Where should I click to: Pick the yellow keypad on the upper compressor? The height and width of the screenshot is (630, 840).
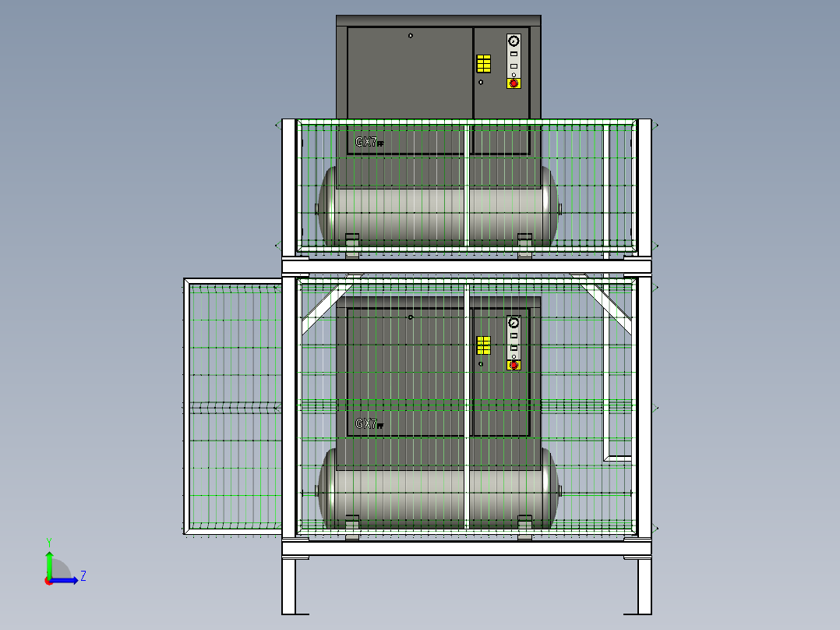point(484,63)
